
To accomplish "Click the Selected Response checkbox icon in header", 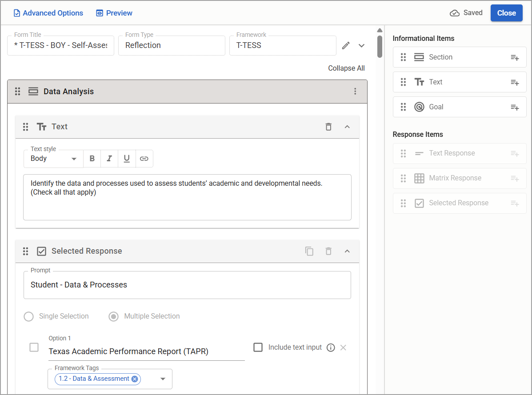I will pyautogui.click(x=41, y=251).
